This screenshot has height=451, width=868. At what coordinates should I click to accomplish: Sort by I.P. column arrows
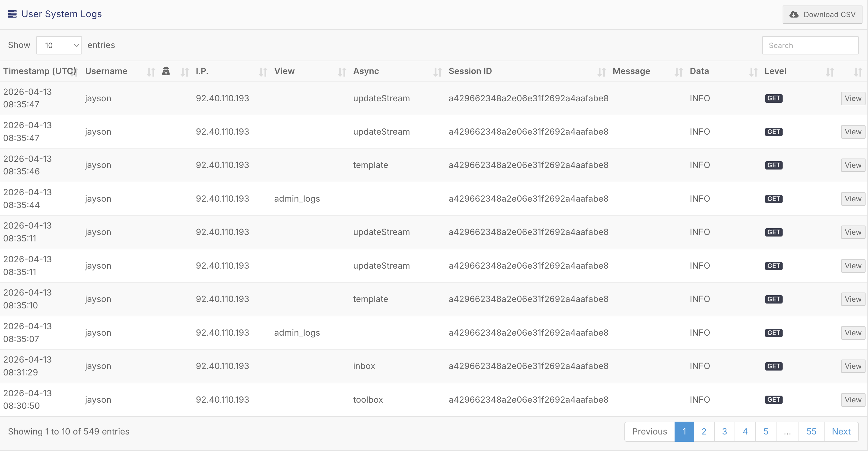click(263, 72)
